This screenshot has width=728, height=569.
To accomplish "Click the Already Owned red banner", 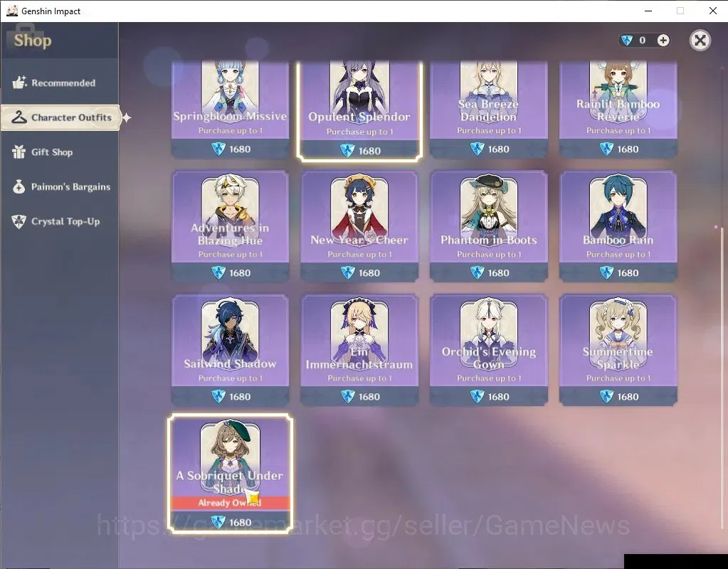I will point(231,503).
